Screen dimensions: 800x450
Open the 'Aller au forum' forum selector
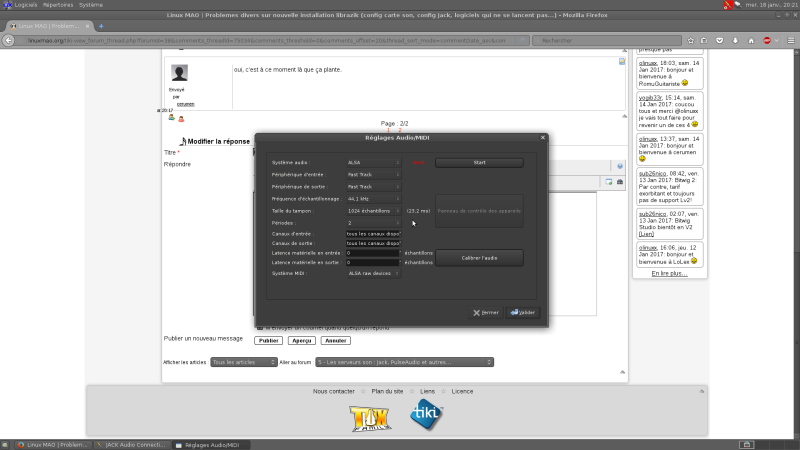tap(404, 362)
